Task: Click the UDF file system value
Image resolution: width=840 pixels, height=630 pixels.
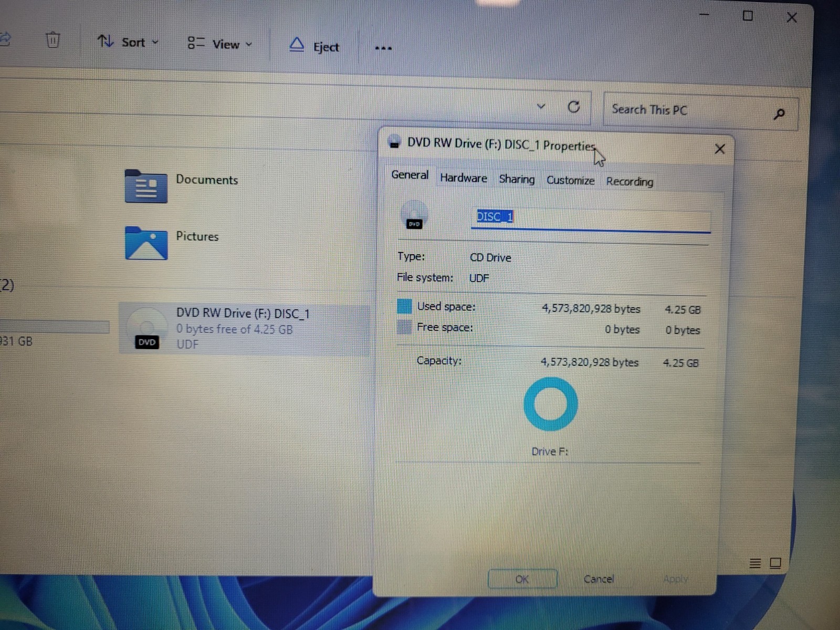Action: [x=479, y=278]
